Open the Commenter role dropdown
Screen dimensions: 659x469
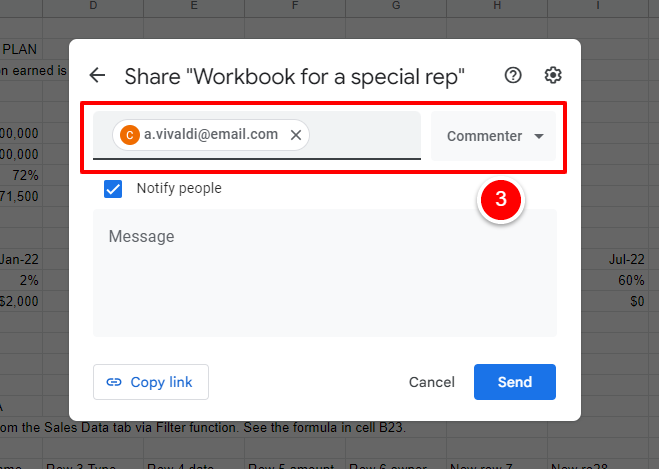click(x=493, y=136)
